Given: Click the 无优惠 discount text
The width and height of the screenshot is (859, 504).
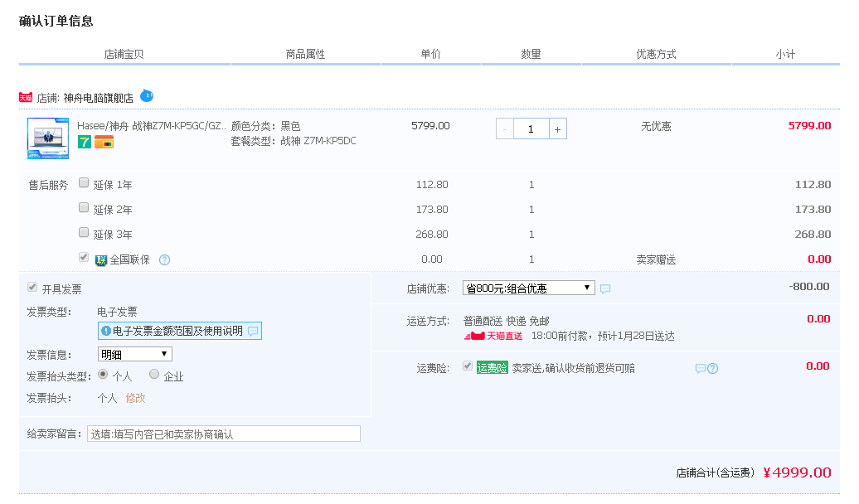Looking at the screenshot, I should click(656, 126).
